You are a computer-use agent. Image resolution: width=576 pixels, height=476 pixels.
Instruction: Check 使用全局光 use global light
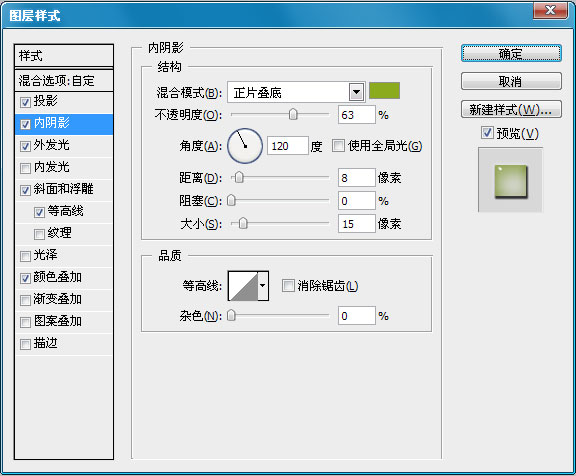point(338,145)
